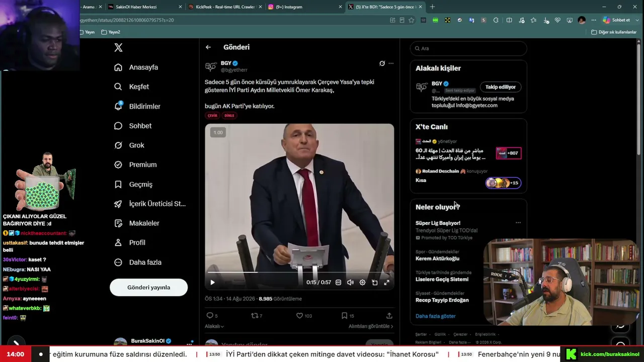Screen dimensions: 644x362
Task: Go back using the Gönderi arrow
Action: point(208,47)
